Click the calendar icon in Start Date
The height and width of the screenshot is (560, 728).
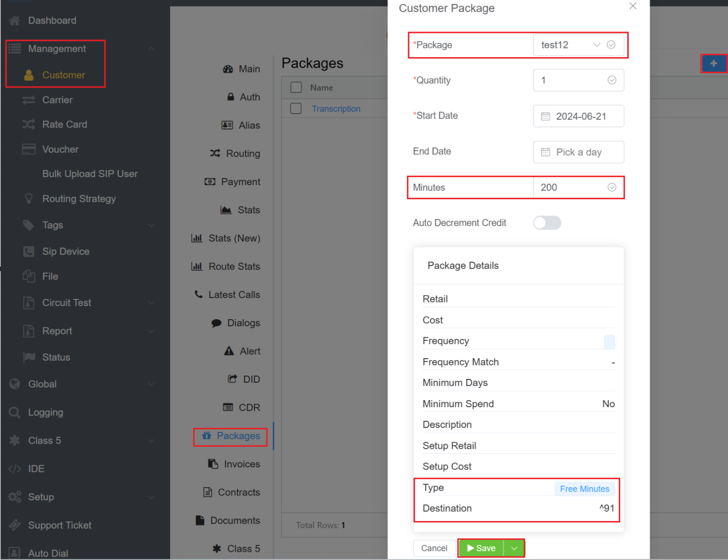545,116
